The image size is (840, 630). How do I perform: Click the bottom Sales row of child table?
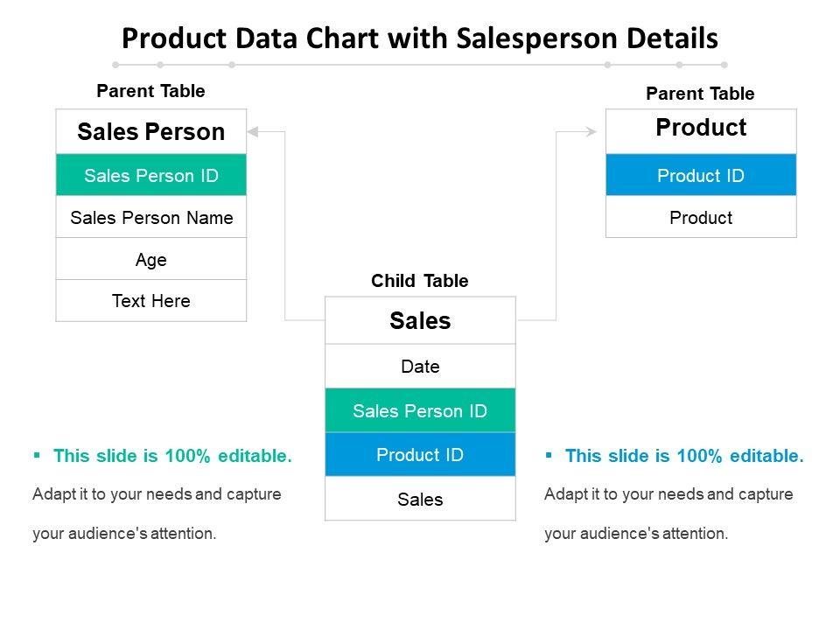[420, 500]
